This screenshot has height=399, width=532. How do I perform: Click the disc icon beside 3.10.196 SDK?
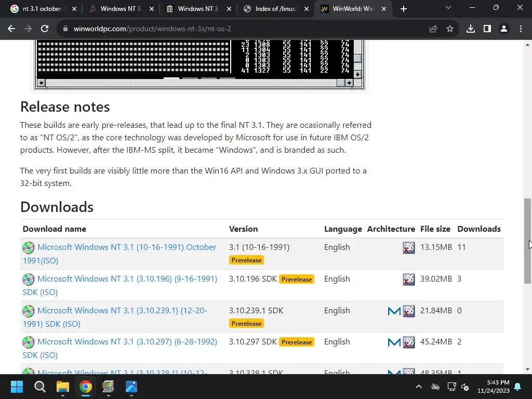tap(29, 279)
